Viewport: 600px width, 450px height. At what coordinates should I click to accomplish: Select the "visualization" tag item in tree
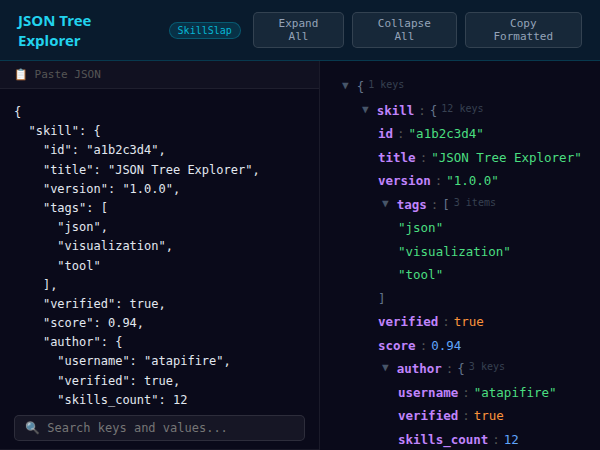(x=454, y=251)
